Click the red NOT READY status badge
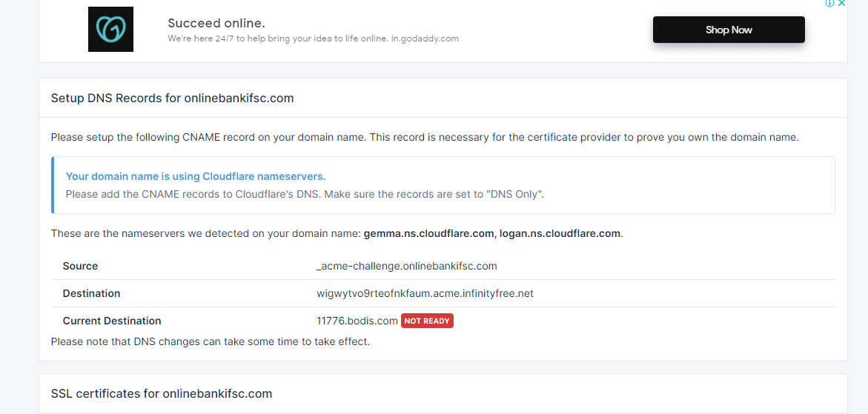 click(x=427, y=321)
